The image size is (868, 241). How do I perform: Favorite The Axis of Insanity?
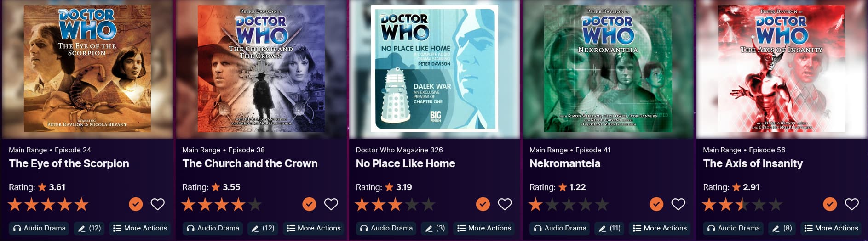coord(852,204)
